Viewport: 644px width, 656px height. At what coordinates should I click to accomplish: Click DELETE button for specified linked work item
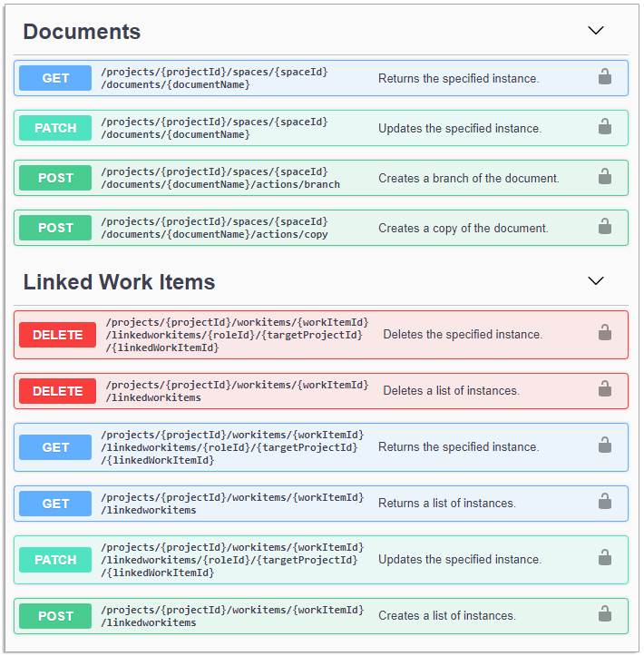[58, 335]
